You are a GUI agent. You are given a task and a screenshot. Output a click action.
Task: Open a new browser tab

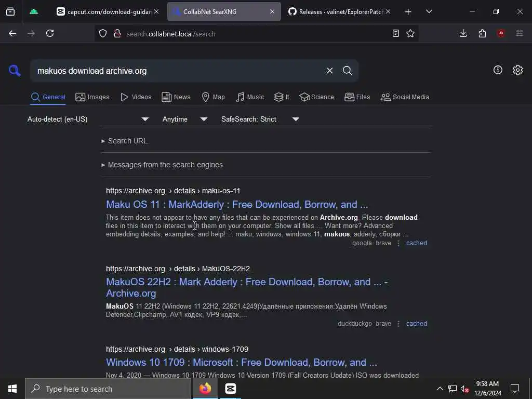[408, 12]
